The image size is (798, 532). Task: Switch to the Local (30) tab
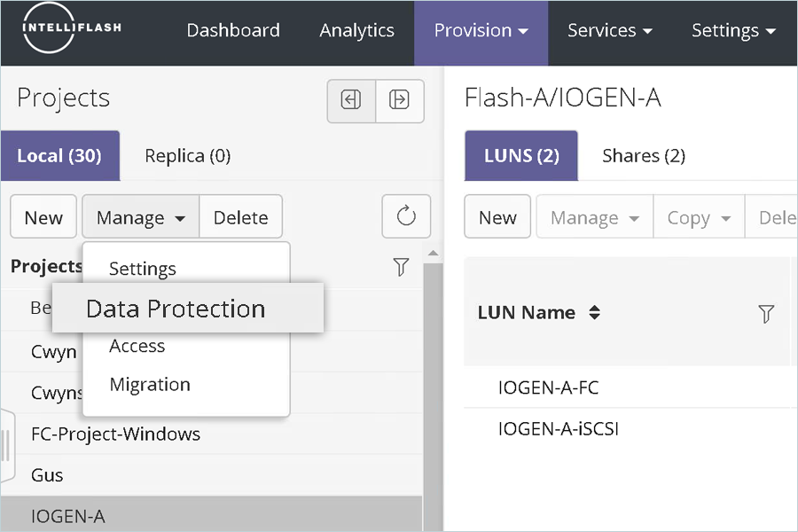tap(60, 156)
